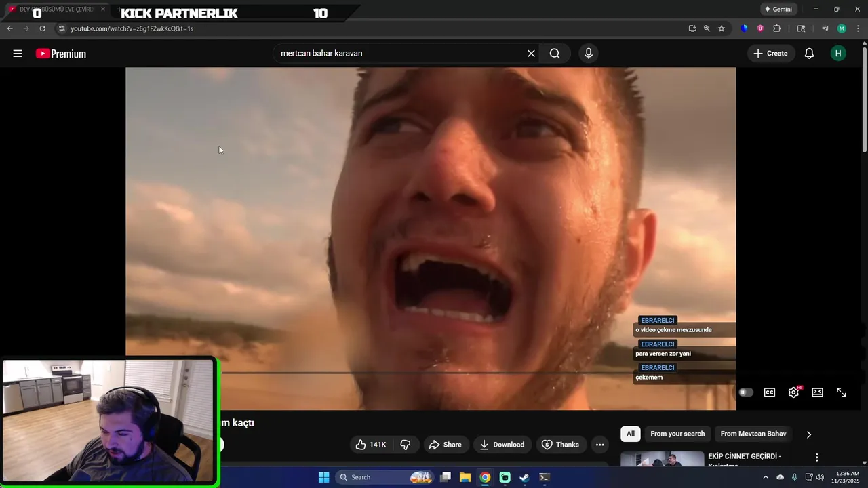Share the video
Screen dimensions: 868x488
point(445,445)
